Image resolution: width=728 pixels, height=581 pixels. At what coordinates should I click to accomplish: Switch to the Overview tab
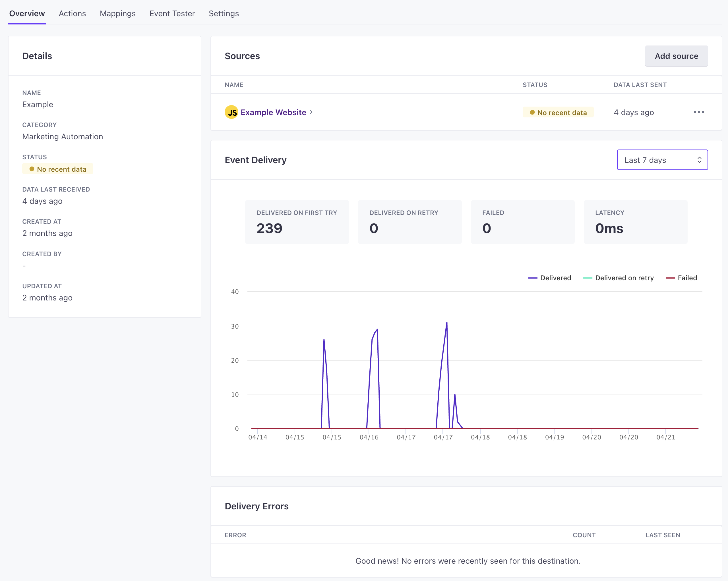click(27, 14)
